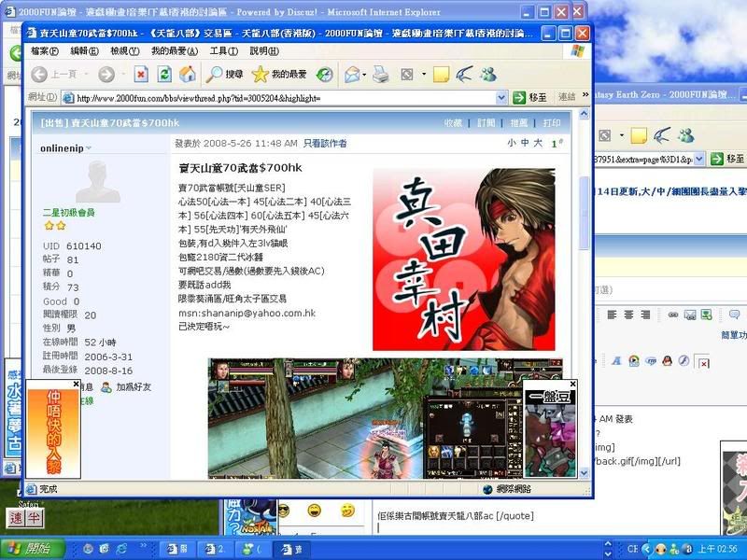Viewport: 747px width, 560px height.
Task: Open the History icon beside the favorites star
Action: click(x=324, y=75)
